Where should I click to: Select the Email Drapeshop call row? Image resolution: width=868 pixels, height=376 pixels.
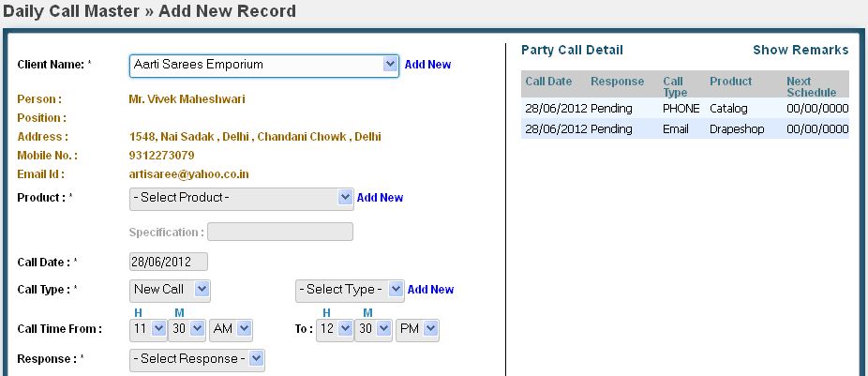pyautogui.click(x=684, y=128)
